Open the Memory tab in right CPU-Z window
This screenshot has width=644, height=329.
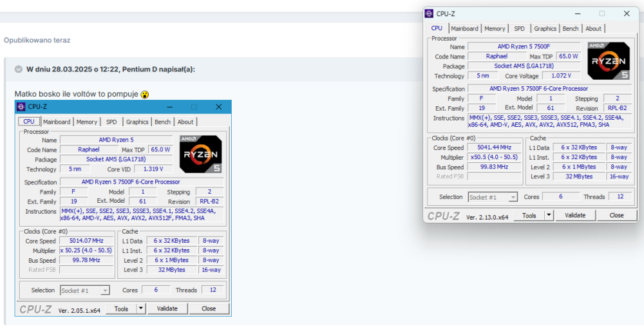point(495,28)
